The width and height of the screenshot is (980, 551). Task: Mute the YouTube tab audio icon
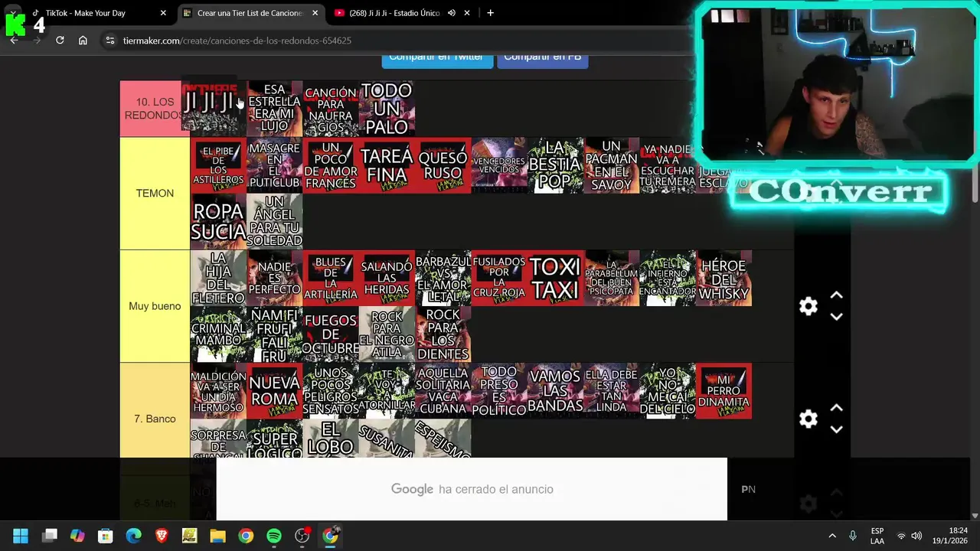coord(452,13)
